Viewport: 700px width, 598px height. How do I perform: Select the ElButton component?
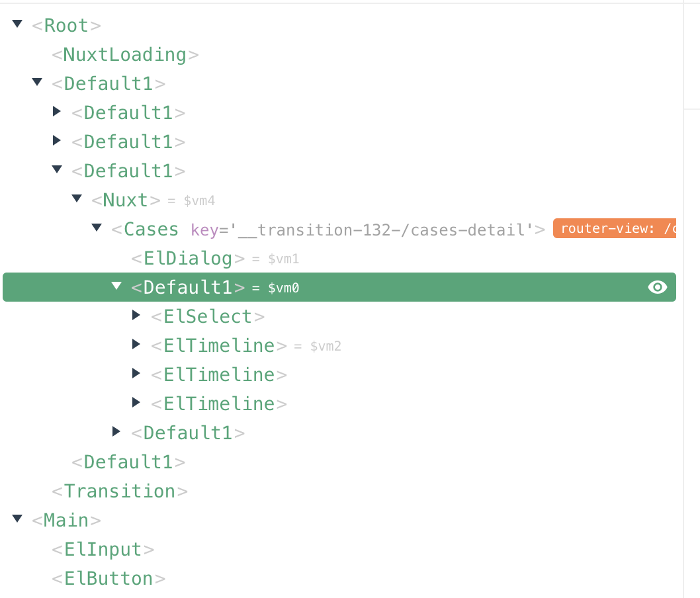tap(109, 578)
